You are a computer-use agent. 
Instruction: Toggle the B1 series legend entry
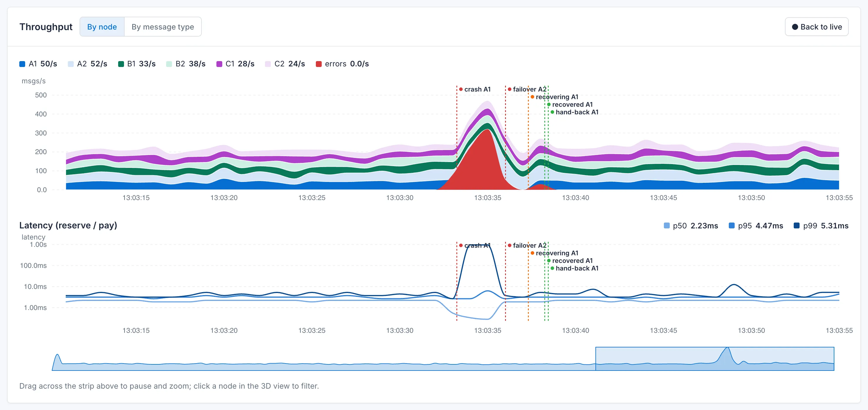click(137, 64)
